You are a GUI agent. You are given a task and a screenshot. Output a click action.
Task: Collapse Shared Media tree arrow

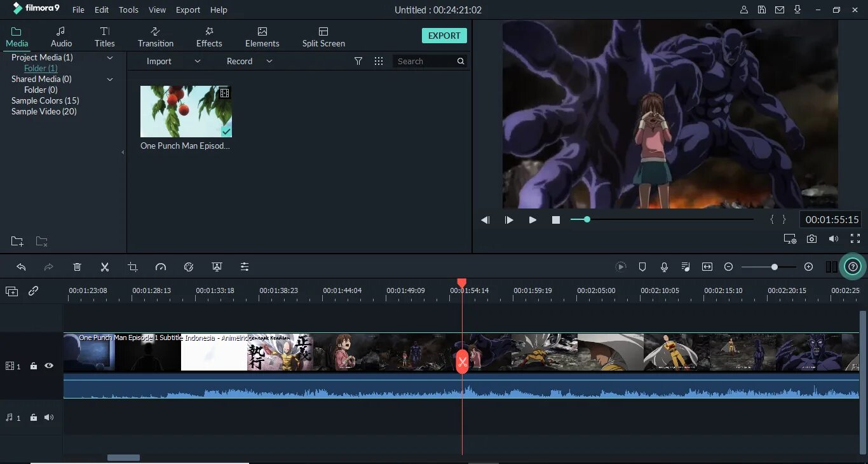(x=110, y=79)
